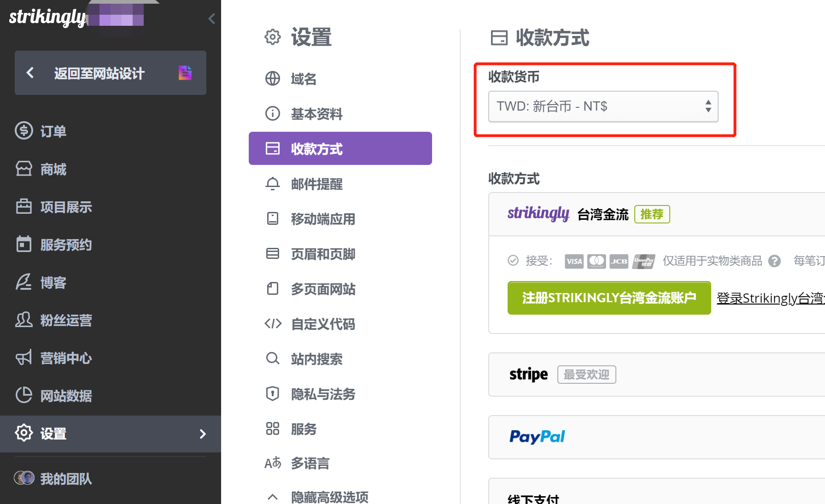Select 营销中心 in the sidebar
Viewport: 825px width, 504px height.
[66, 358]
